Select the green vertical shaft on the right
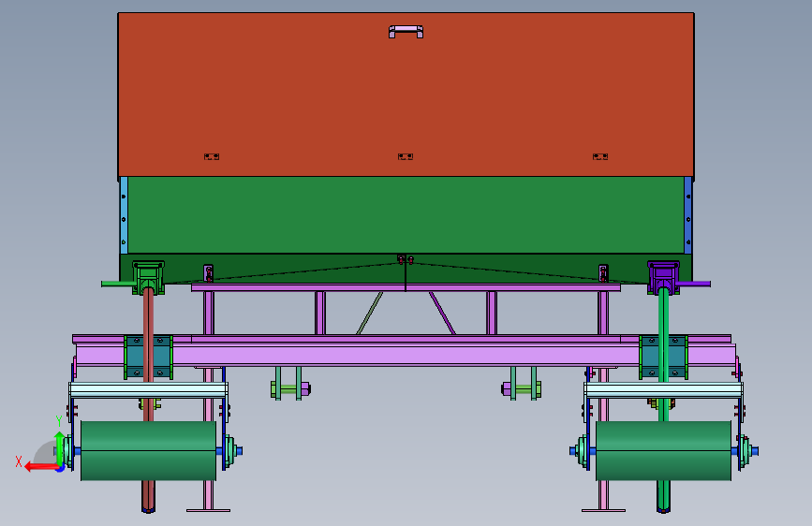 (663, 358)
